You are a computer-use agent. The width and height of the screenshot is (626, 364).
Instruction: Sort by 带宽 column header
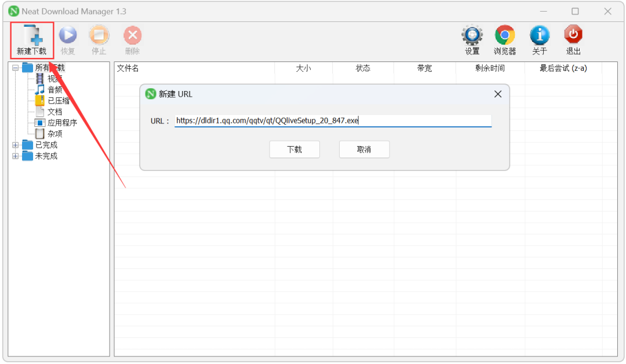tap(424, 68)
